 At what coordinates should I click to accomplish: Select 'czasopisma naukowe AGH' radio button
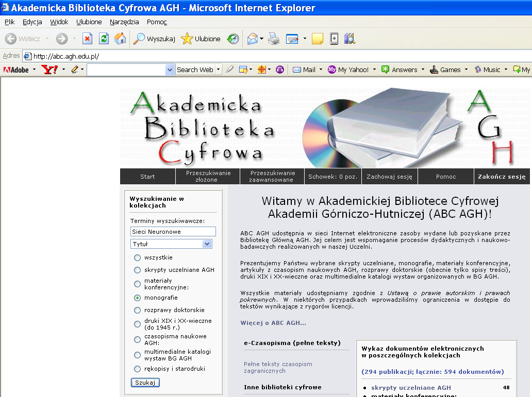coord(137,339)
